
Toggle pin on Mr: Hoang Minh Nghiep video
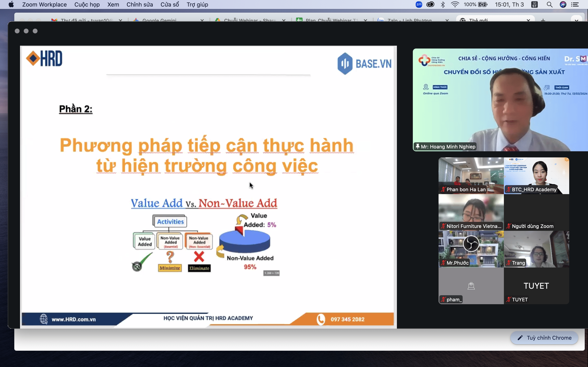tap(418, 146)
